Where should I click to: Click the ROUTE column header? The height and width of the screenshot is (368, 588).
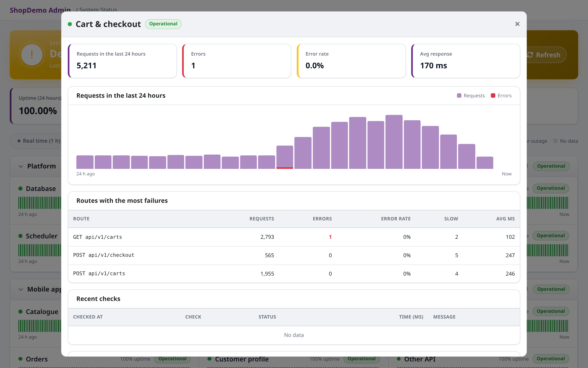tap(81, 219)
